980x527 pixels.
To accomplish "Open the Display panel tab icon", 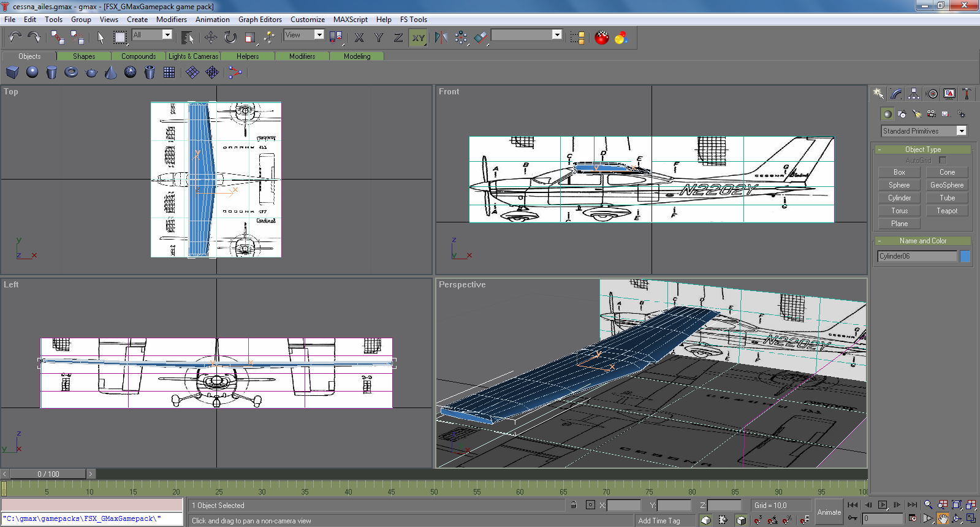I will tap(949, 94).
